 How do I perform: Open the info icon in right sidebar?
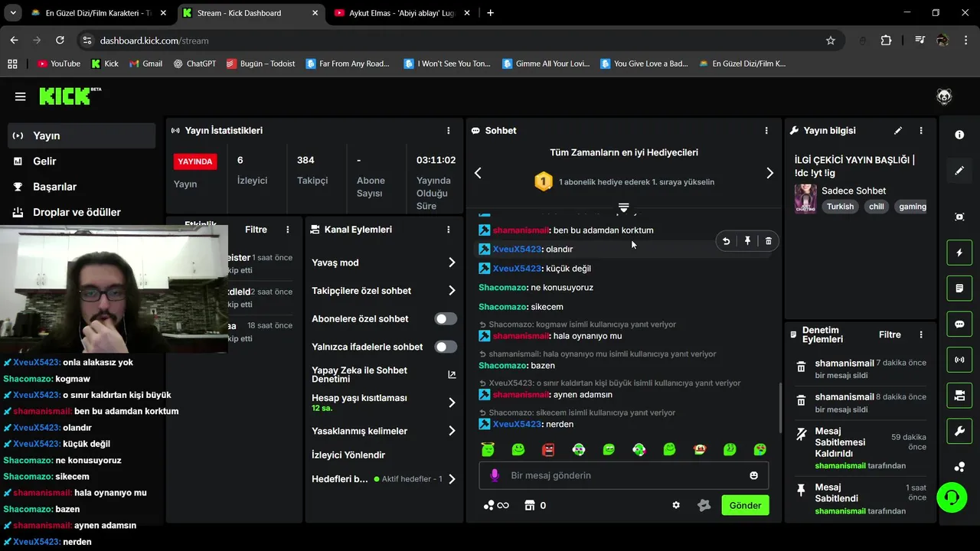[x=959, y=135]
